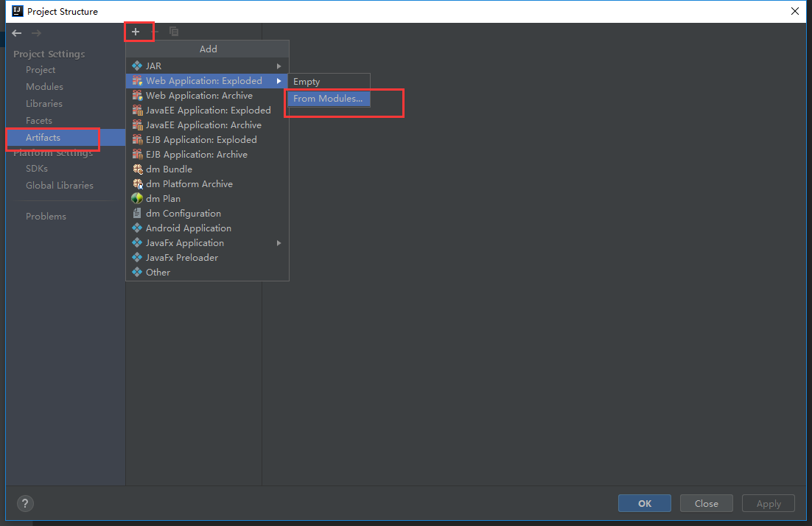Click the EJB Application: Archive icon

[x=137, y=154]
